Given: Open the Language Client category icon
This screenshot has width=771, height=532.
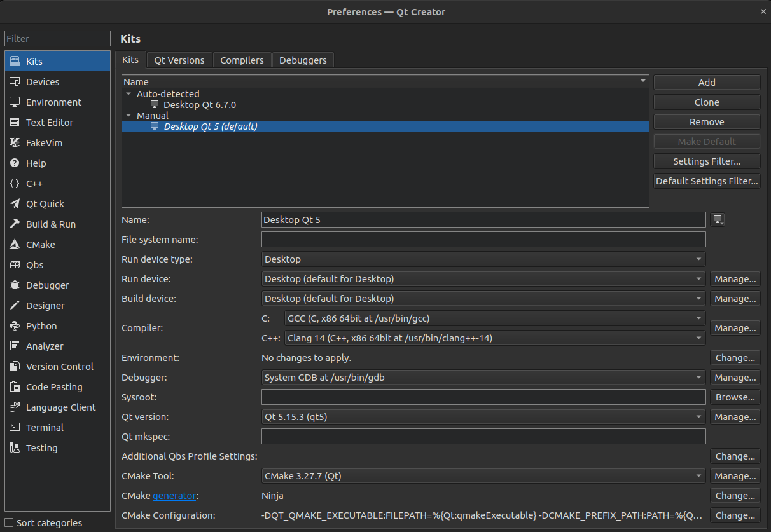Looking at the screenshot, I should [15, 407].
